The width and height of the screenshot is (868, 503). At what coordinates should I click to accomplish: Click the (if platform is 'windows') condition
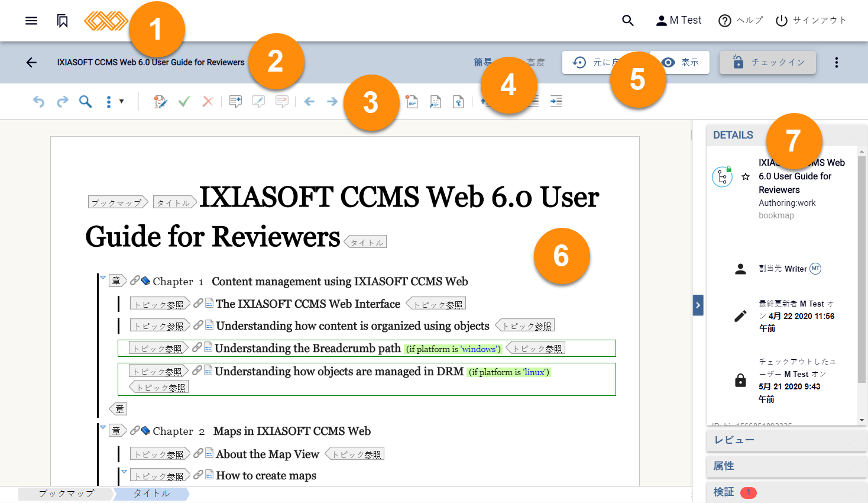point(454,349)
